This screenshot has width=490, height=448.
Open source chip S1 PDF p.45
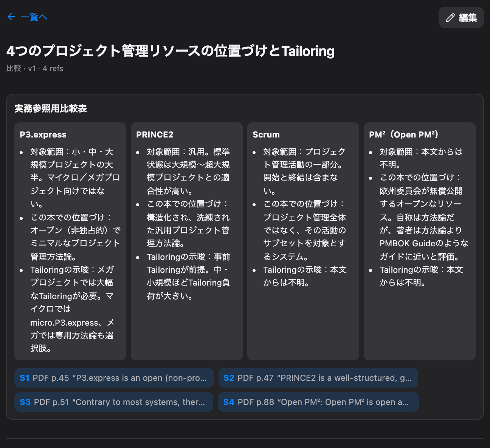pyautogui.click(x=114, y=378)
